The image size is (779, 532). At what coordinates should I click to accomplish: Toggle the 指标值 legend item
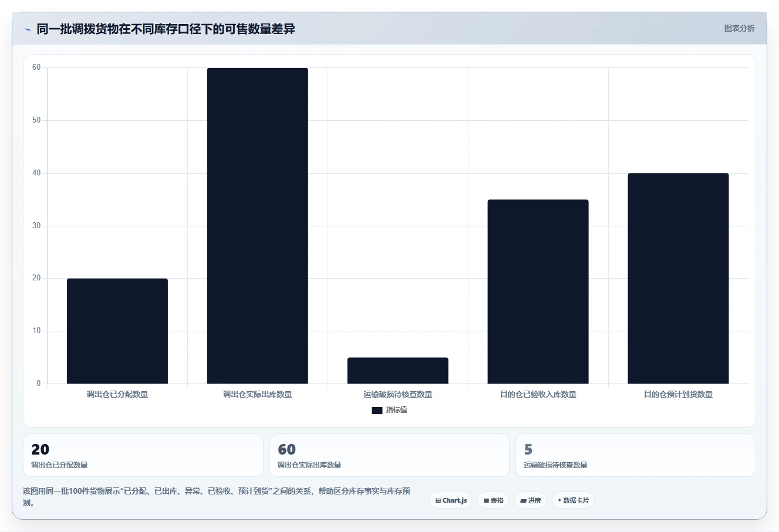pos(389,410)
